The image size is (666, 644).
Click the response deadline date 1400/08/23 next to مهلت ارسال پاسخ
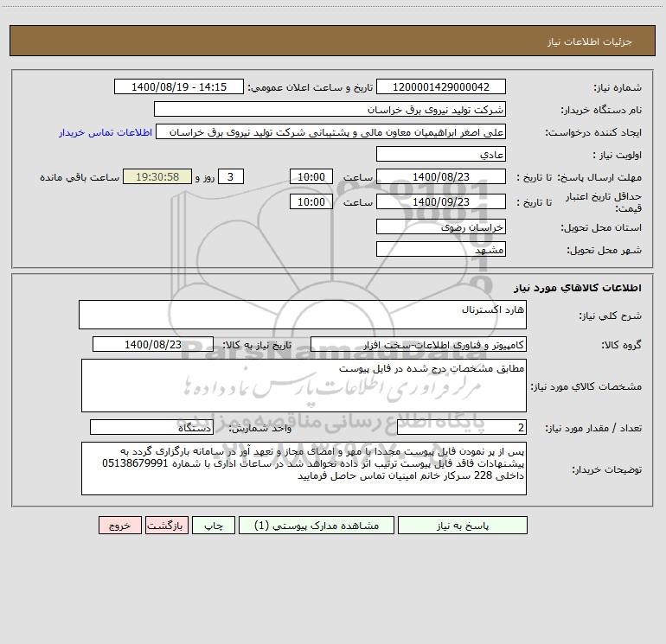441,176
